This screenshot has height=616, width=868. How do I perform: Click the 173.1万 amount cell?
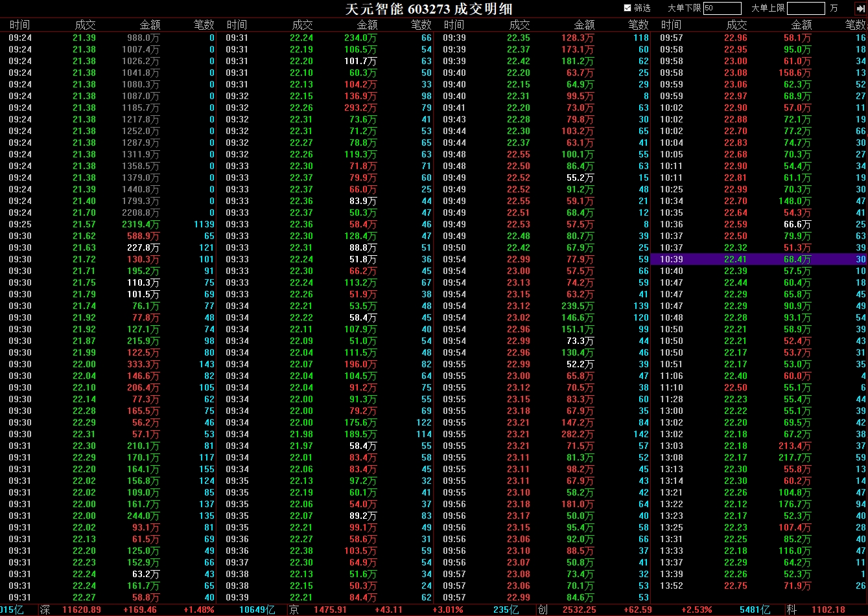click(578, 49)
